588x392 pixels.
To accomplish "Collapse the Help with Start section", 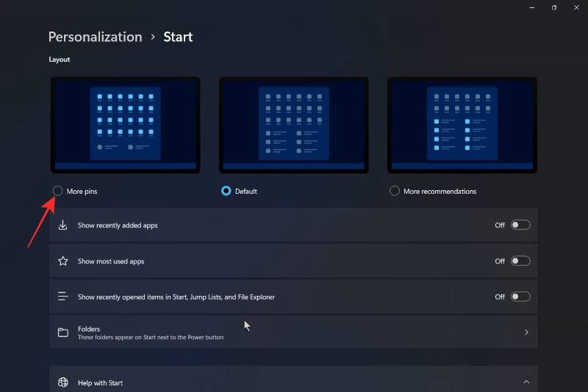I will [526, 382].
